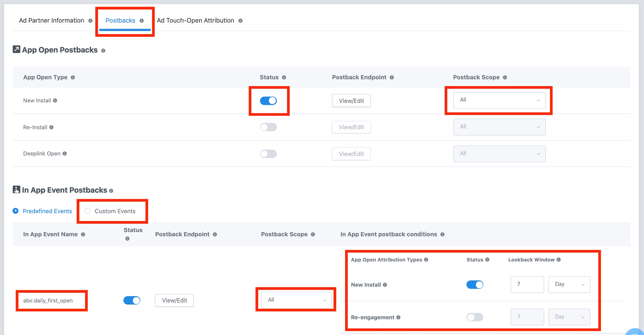The height and width of the screenshot is (335, 644).
Task: Open New Install Postback Scope dropdown
Action: pos(499,100)
